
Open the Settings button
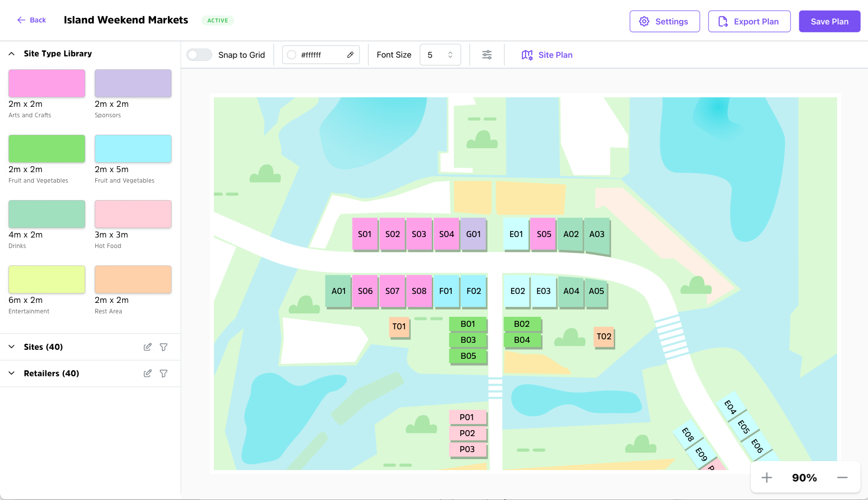click(664, 21)
